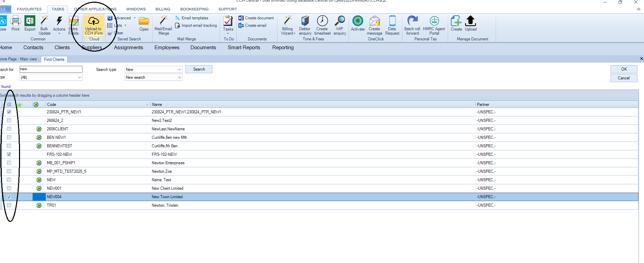Open the Search type dropdown showing New
The width and height of the screenshot is (644, 263).
click(x=153, y=70)
